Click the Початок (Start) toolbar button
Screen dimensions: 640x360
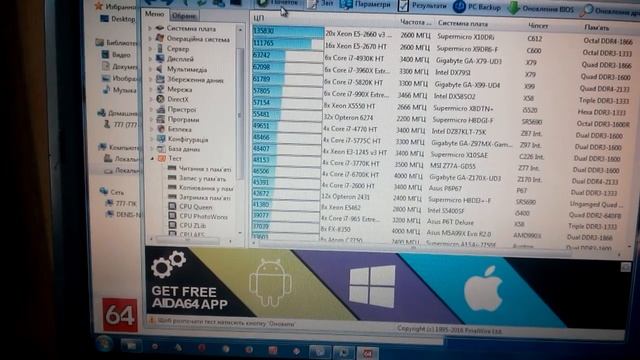click(278, 2)
